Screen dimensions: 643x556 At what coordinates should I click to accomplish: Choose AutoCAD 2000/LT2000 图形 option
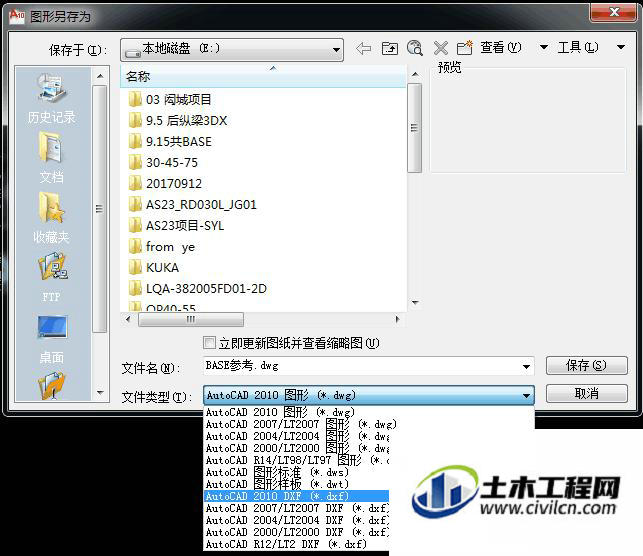click(296, 448)
